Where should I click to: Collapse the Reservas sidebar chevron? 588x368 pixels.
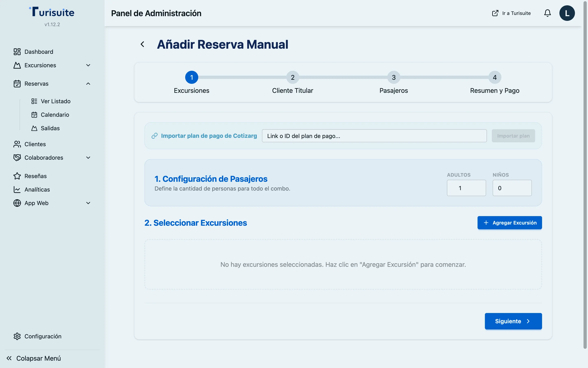point(88,84)
